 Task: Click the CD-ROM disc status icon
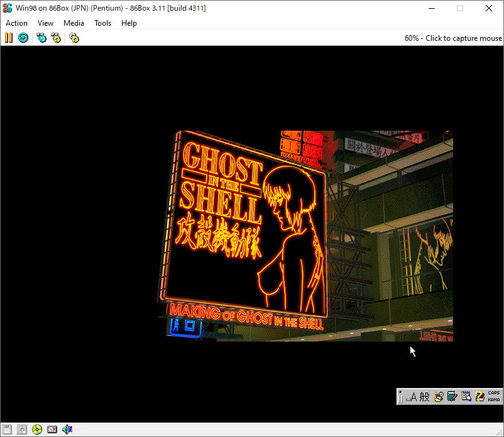[37, 429]
